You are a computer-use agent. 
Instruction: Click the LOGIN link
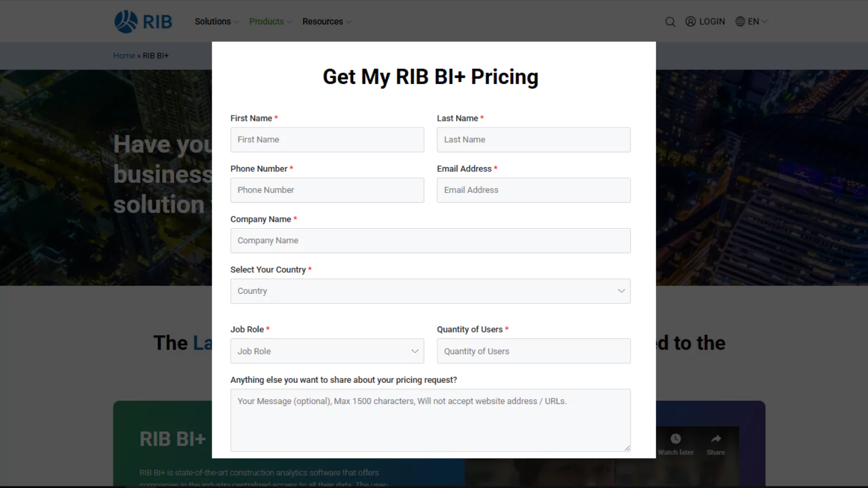click(712, 22)
